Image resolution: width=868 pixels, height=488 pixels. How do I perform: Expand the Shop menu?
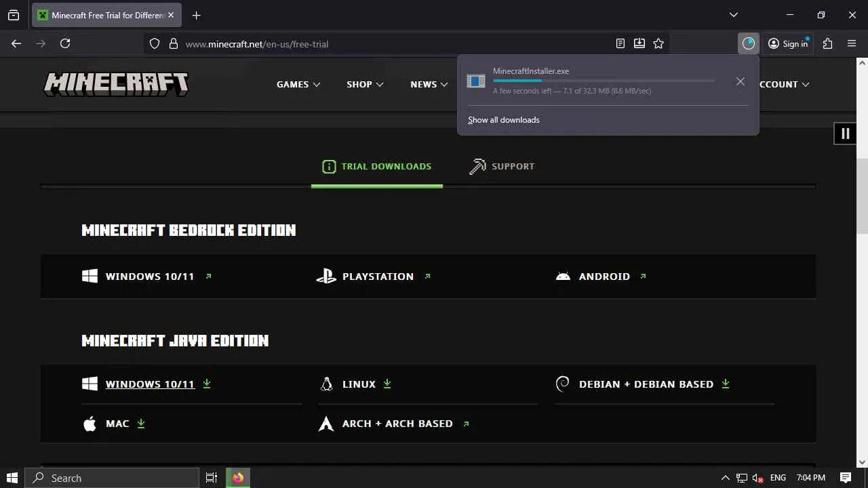365,84
